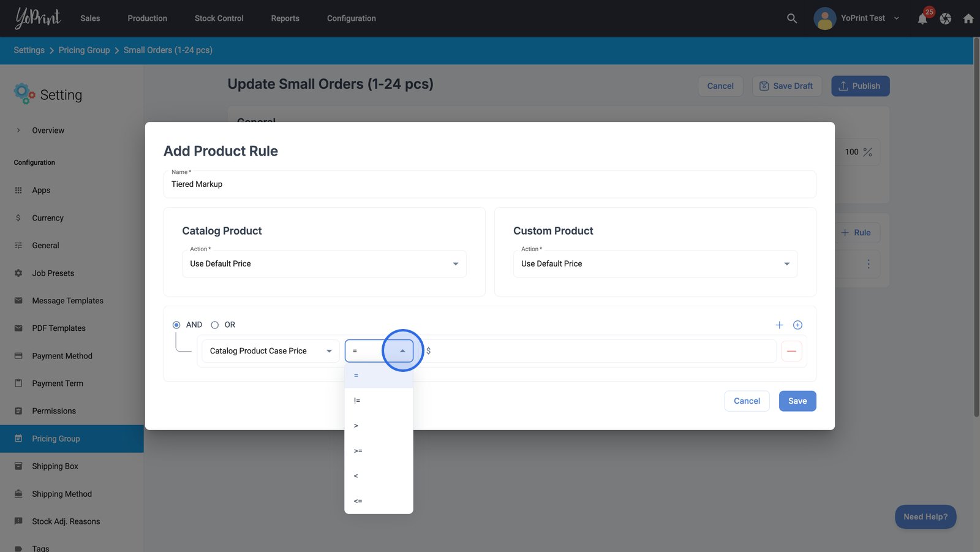Open the notifications bell
Screen dimensions: 980x552
[922, 19]
